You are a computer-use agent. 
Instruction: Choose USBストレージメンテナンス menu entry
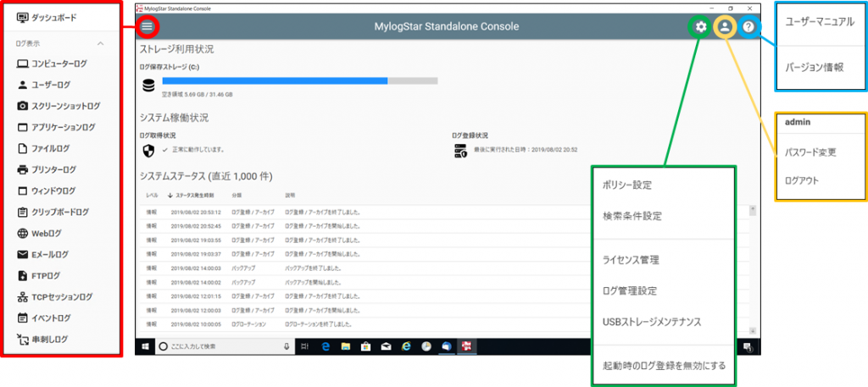(652, 322)
